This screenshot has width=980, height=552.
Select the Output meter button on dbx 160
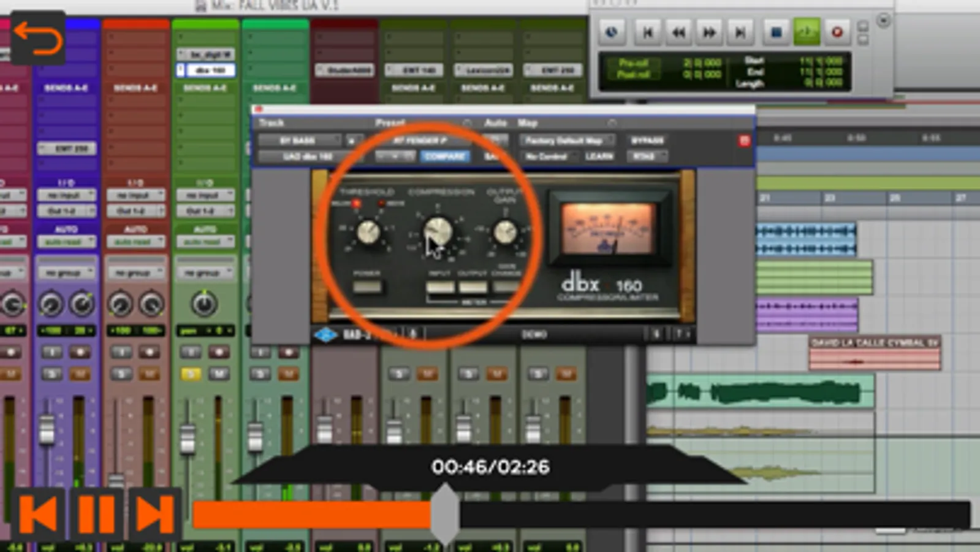tap(473, 286)
